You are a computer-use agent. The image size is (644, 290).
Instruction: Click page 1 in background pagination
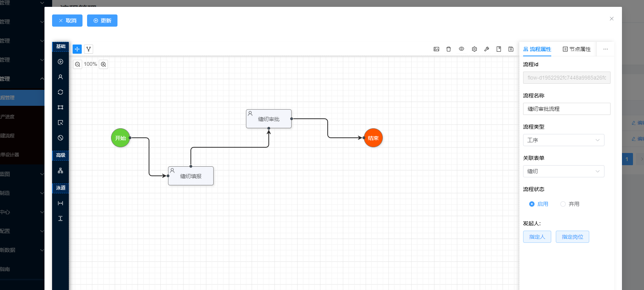pos(627,159)
